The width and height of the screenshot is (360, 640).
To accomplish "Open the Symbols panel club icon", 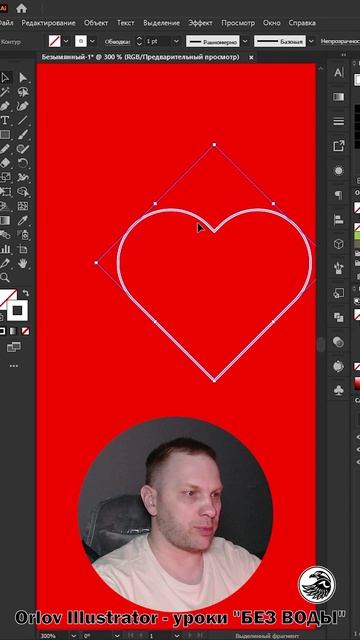I will (x=338, y=391).
